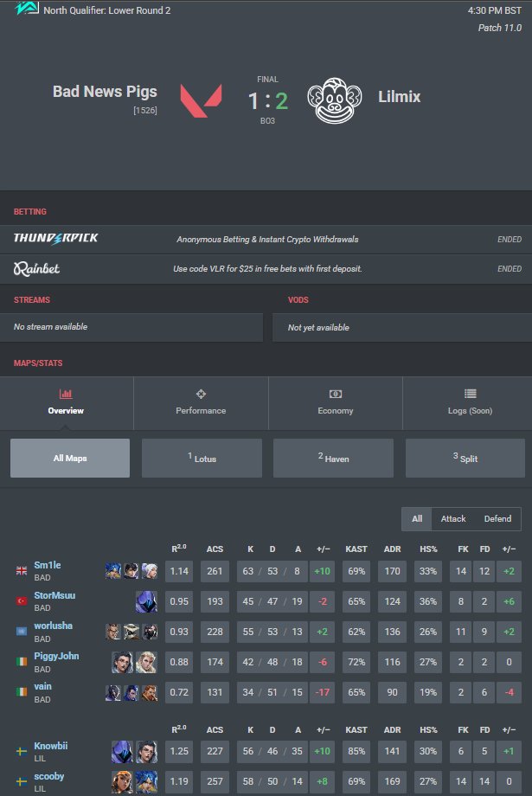Click Sm1le's ACS value 261
This screenshot has height=796, width=532.
pos(215,571)
